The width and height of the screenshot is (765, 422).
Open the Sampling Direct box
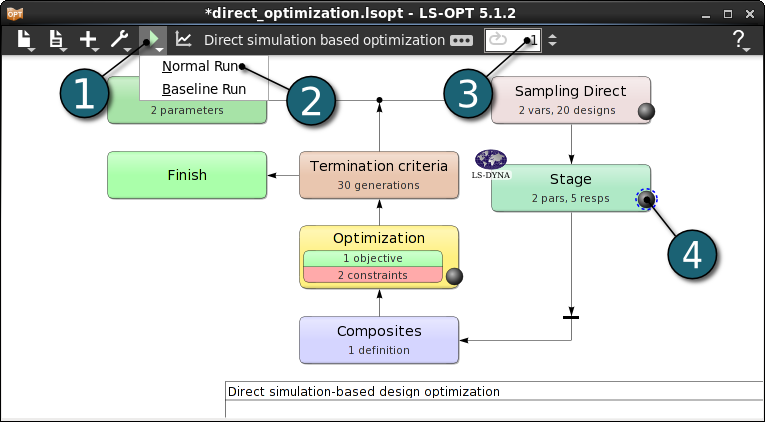570,100
